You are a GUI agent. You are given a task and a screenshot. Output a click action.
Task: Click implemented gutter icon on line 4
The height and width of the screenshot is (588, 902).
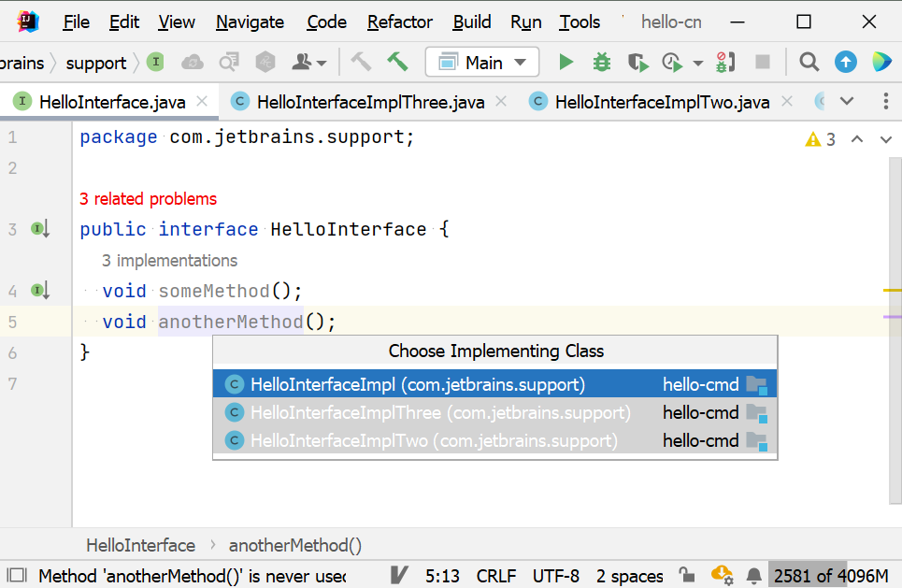[x=40, y=291]
